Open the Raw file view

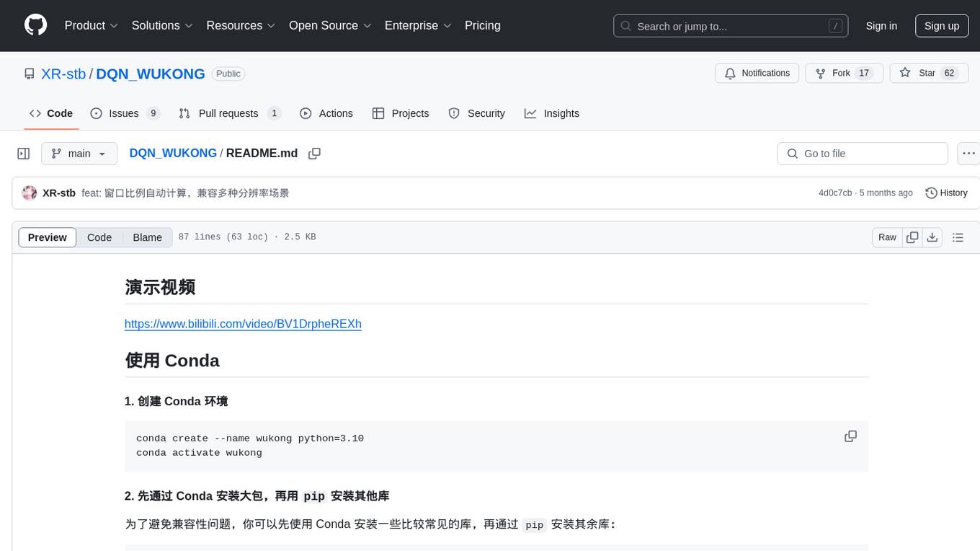(887, 237)
